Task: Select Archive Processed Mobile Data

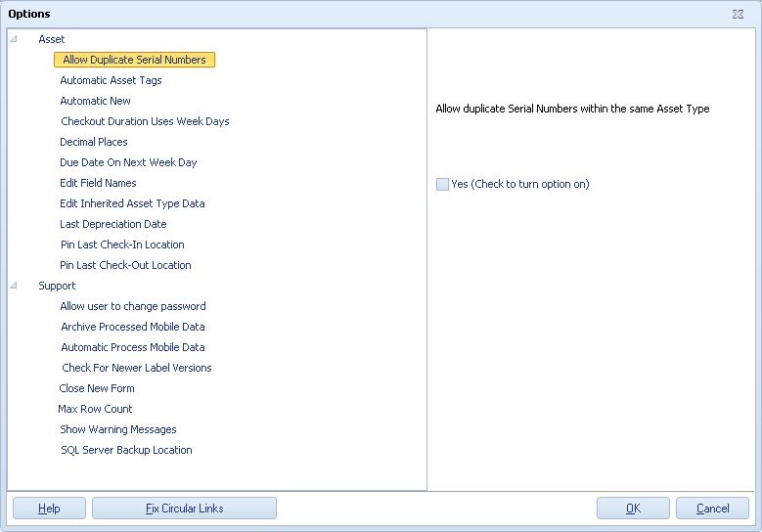Action: [133, 327]
